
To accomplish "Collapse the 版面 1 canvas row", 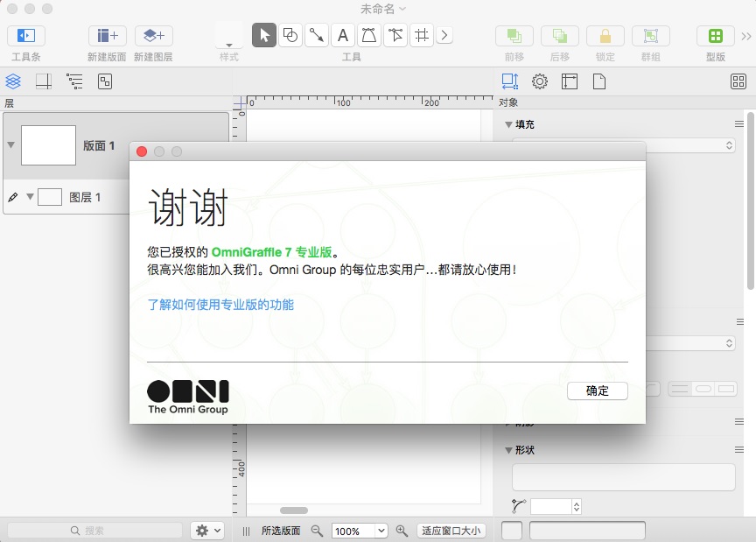I will pyautogui.click(x=11, y=144).
